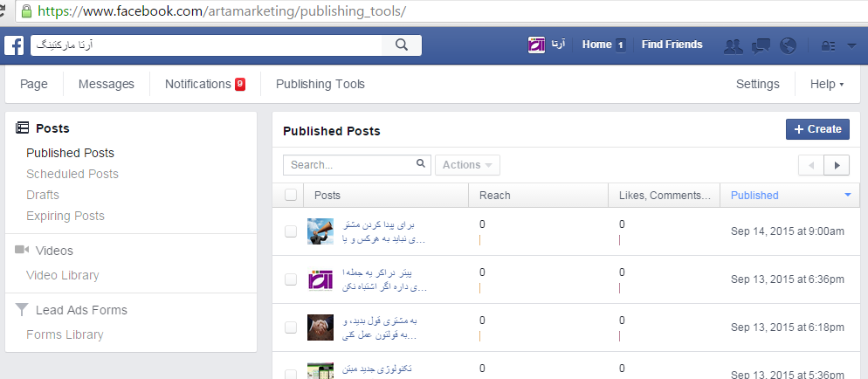Click magnifier icon in posts search box
868x379 pixels.
coord(421,163)
